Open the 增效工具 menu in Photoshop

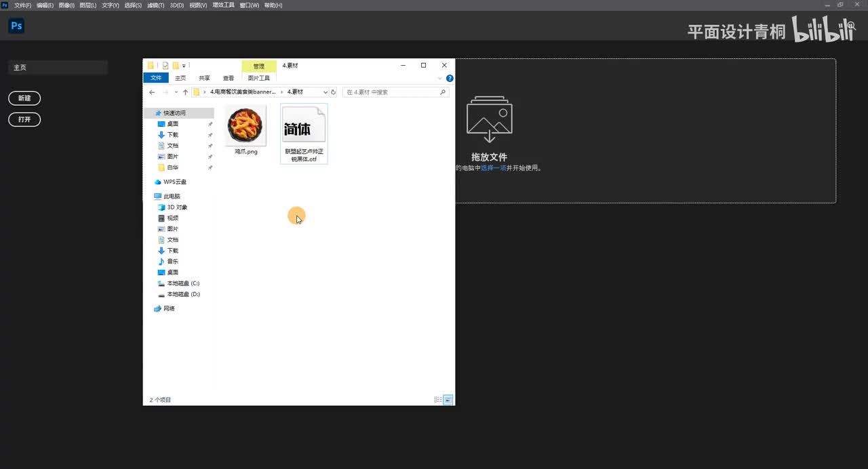click(223, 5)
